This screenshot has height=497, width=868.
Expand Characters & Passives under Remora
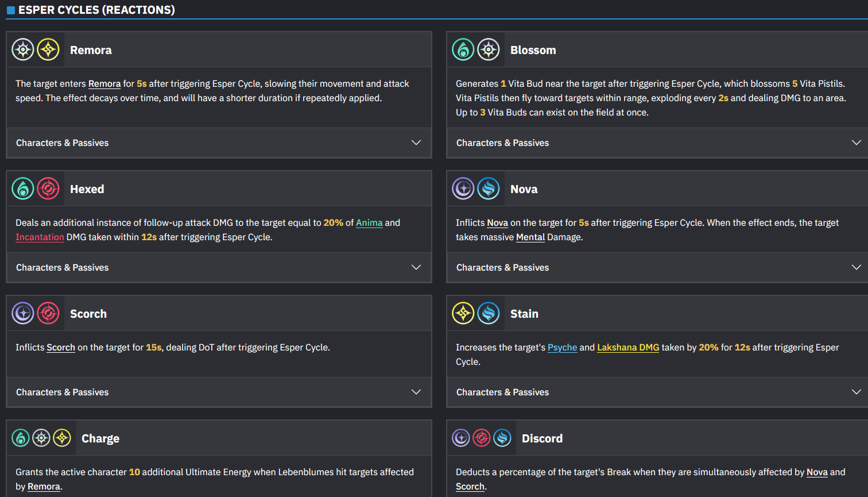click(219, 142)
